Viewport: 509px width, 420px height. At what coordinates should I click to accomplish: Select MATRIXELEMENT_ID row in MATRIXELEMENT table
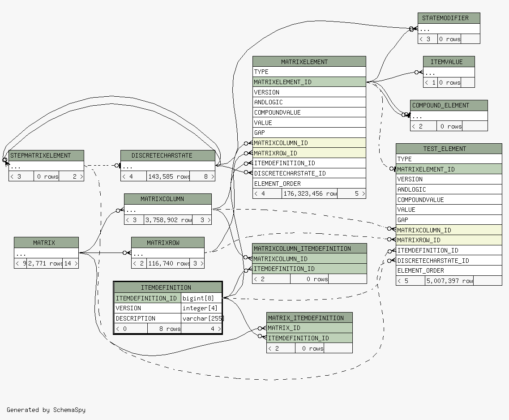point(309,82)
